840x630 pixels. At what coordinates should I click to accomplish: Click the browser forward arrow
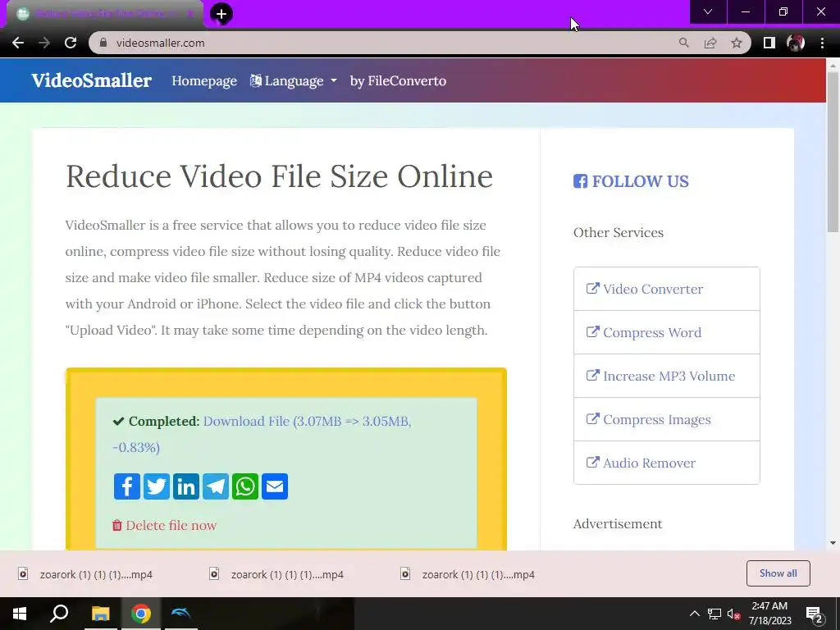point(44,43)
